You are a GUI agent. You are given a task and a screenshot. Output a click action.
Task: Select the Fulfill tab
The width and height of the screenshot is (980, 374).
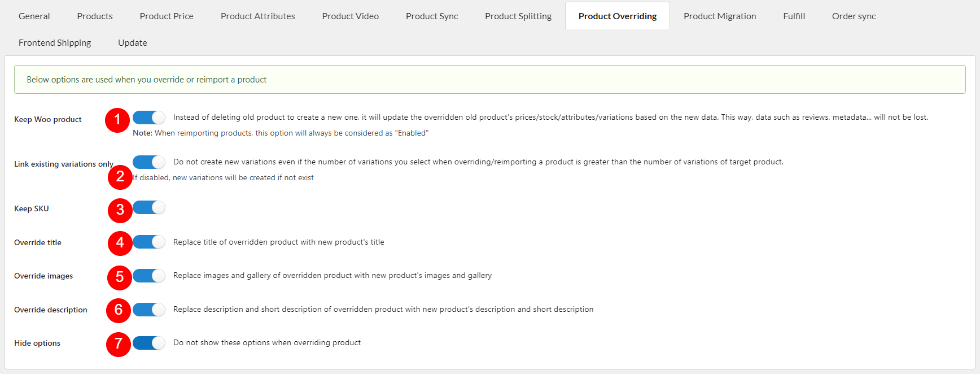[794, 16]
